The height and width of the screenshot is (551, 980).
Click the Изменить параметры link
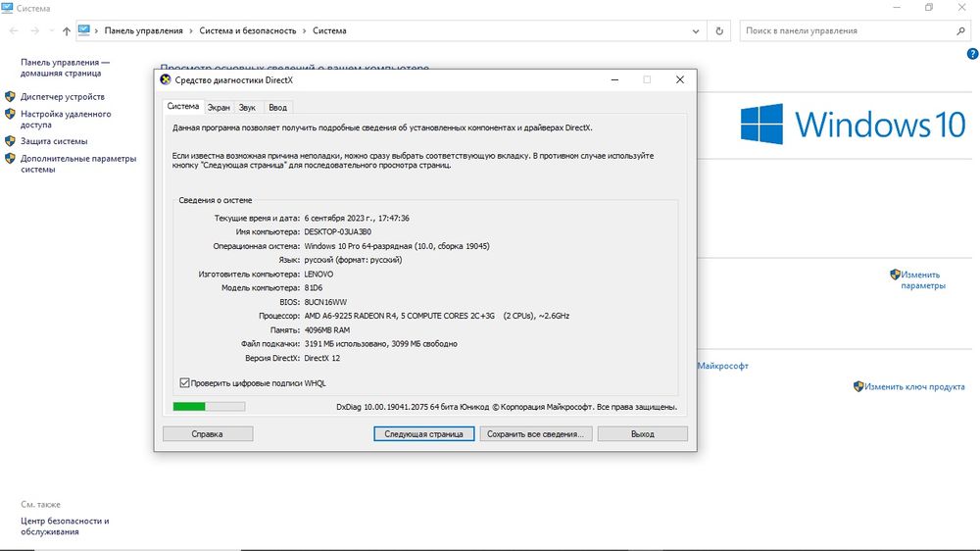click(923, 280)
